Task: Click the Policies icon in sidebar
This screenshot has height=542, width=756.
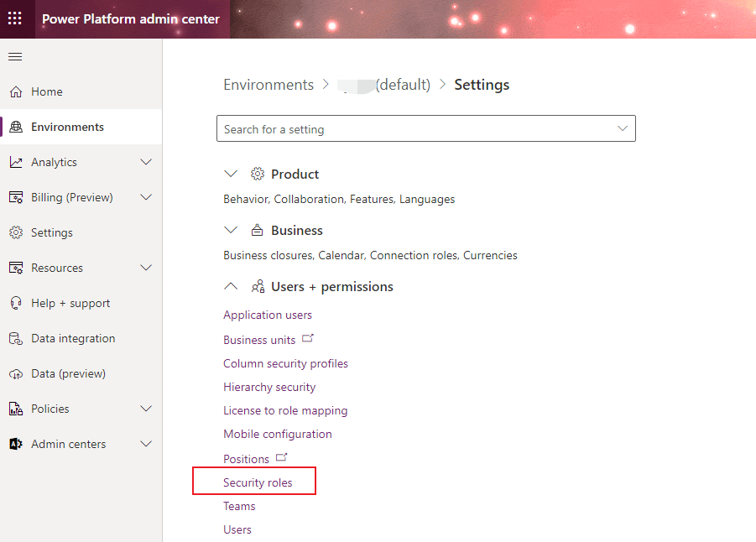Action: pyautogui.click(x=16, y=409)
